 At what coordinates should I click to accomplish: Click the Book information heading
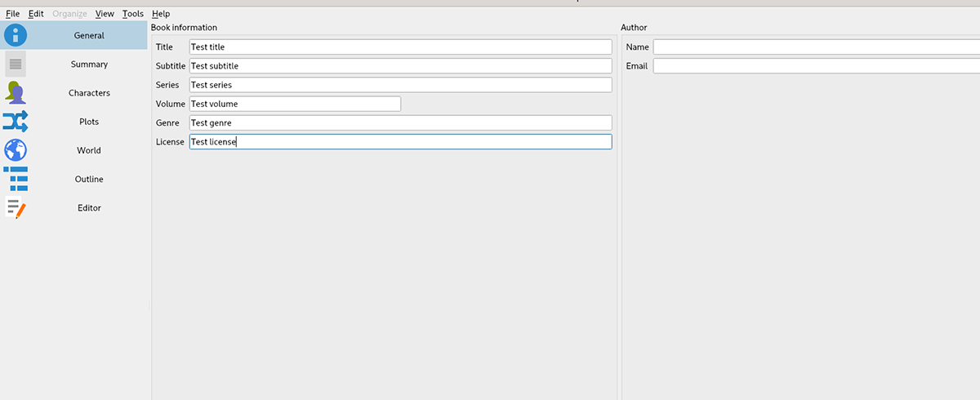[184, 28]
